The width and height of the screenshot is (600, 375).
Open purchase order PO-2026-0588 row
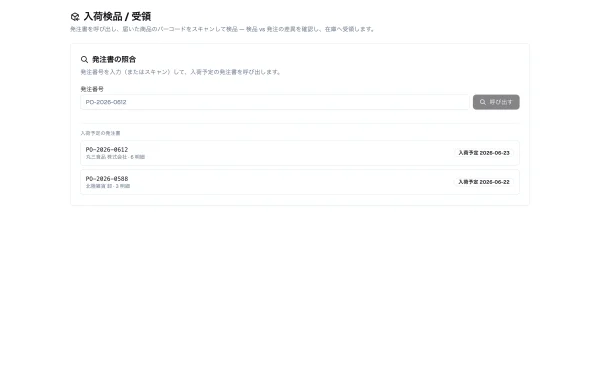tap(300, 182)
